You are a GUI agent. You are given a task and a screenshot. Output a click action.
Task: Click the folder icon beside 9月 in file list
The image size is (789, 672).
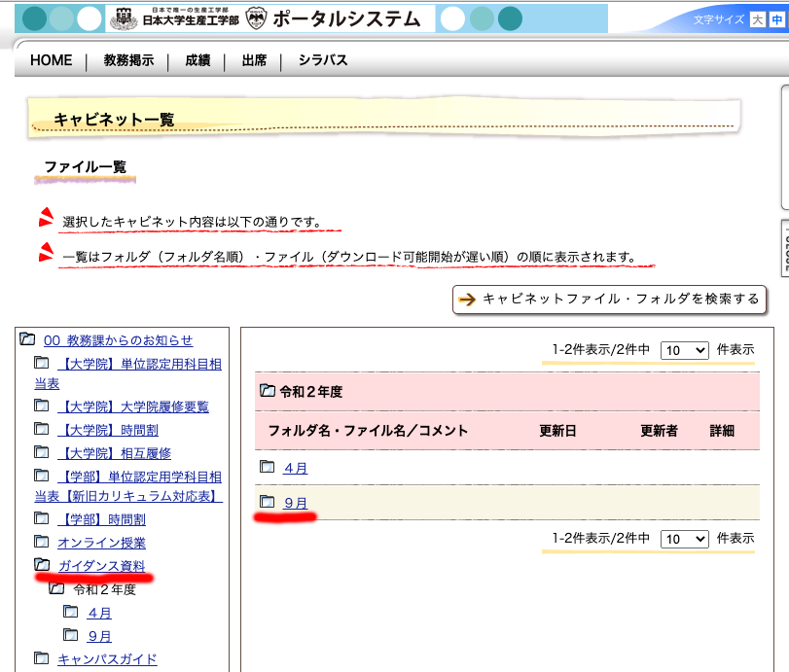tap(267, 502)
